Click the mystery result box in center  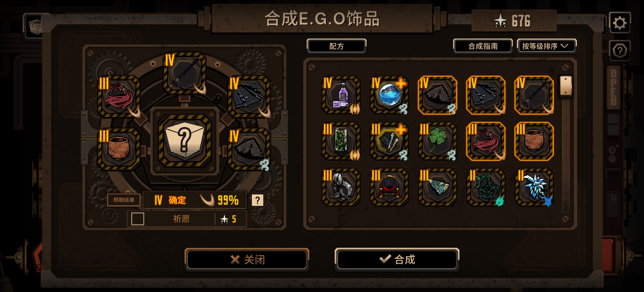coord(185,141)
